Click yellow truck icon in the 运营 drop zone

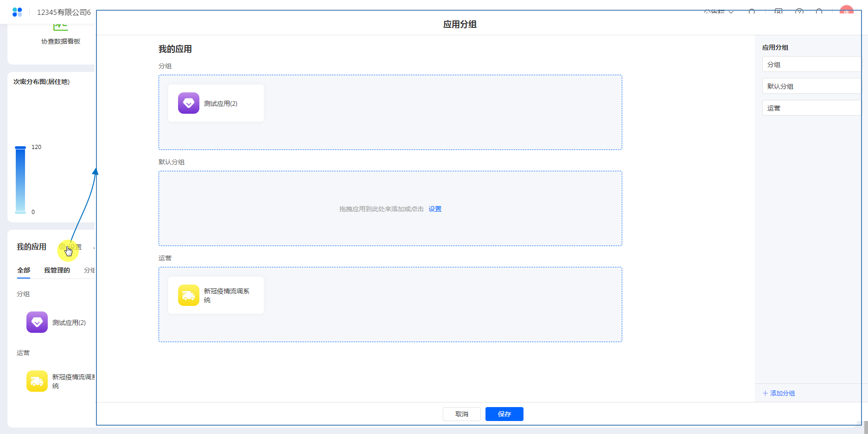pos(188,295)
